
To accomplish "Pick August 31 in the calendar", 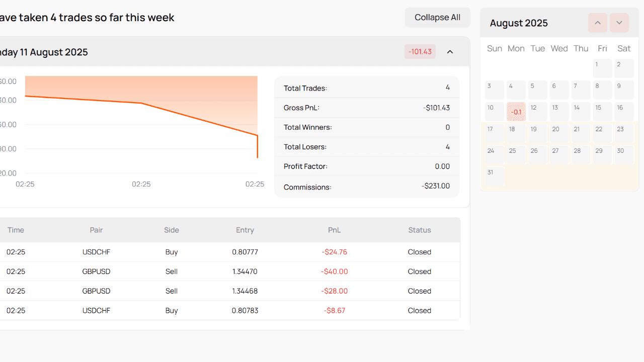I will pyautogui.click(x=494, y=176).
